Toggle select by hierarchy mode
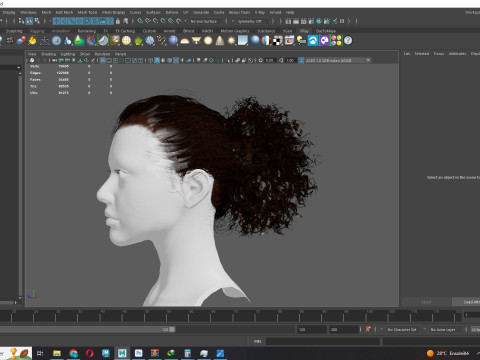Screen dimensions: 480x360 click(x=22, y=21)
